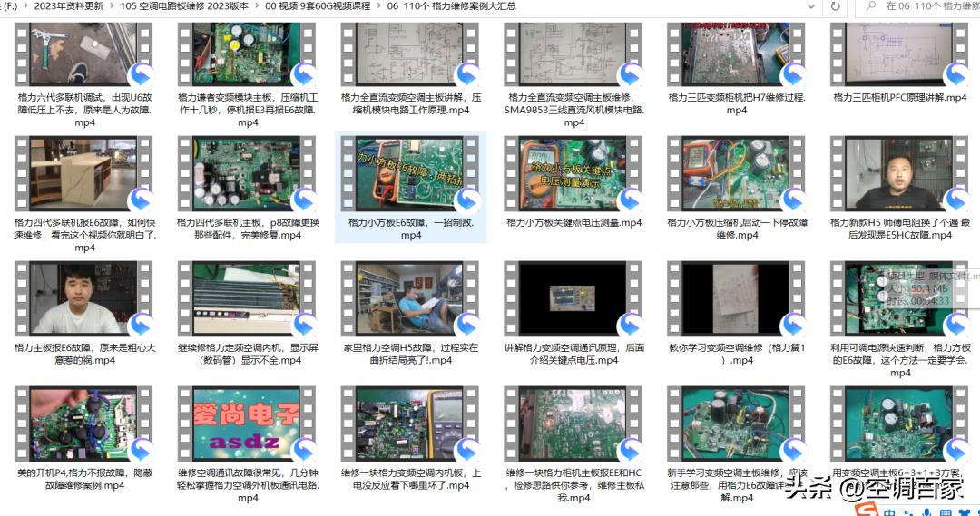The image size is (980, 516).
Task: Navigate to the 00 视频 9套60G视频课程 breadcrumb
Action: point(318,5)
